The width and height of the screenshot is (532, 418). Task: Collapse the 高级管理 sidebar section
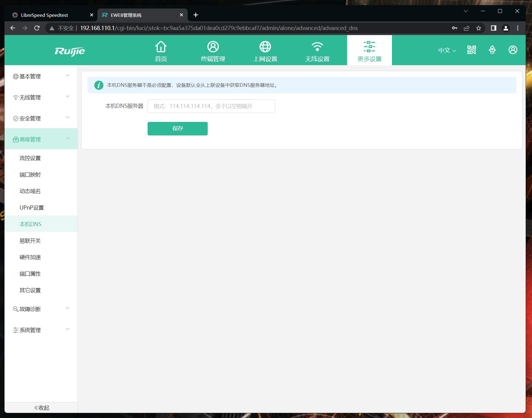[41, 139]
